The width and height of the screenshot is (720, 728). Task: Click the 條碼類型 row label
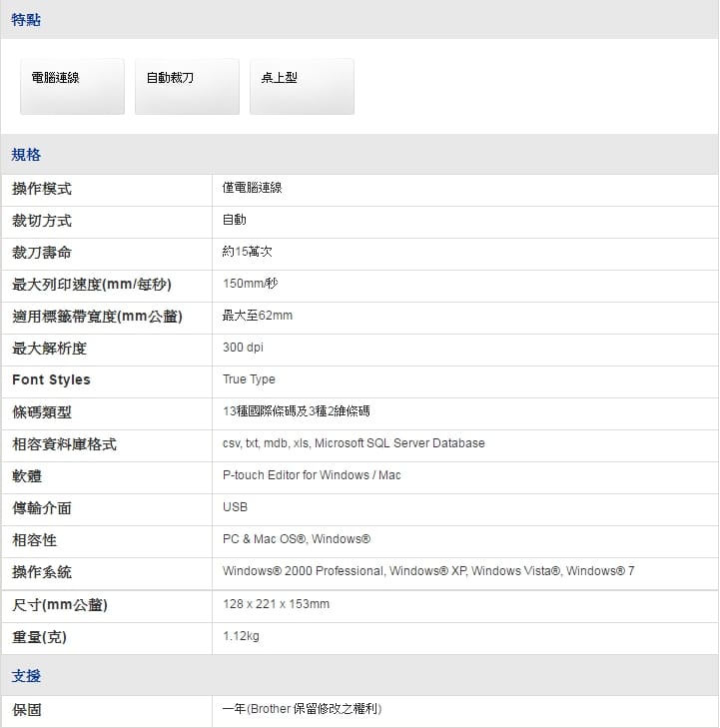click(42, 412)
